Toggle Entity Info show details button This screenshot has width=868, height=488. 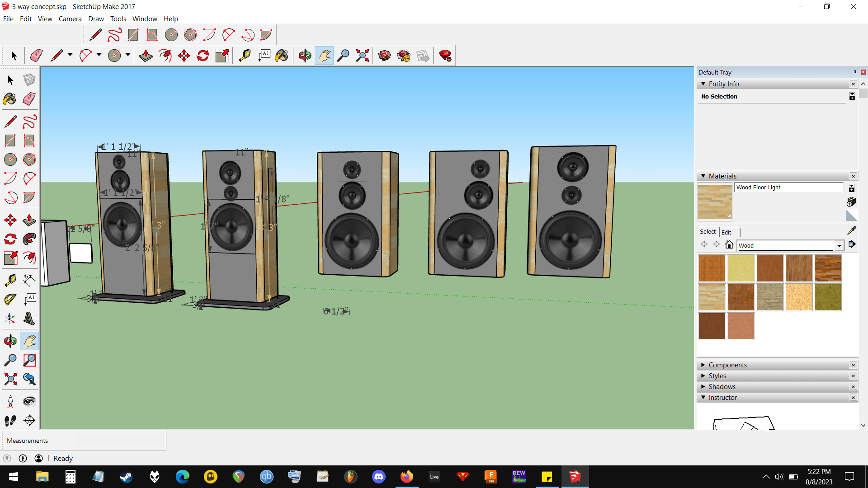[x=852, y=96]
